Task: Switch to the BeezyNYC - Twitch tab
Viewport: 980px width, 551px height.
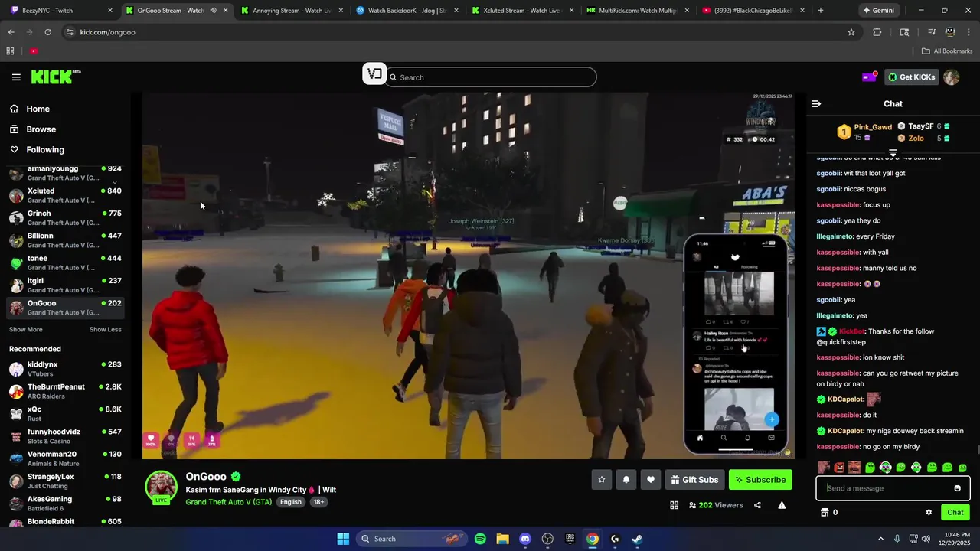Action: click(x=61, y=11)
